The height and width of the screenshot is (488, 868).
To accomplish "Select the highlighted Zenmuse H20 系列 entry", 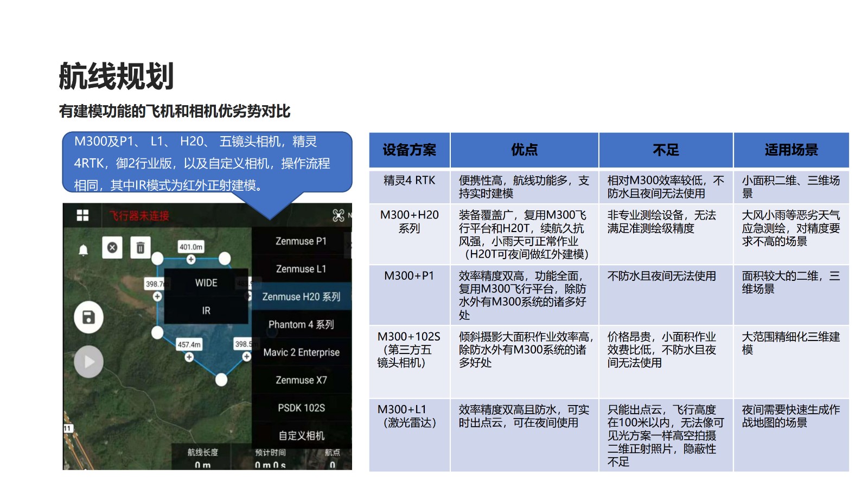I will point(301,297).
